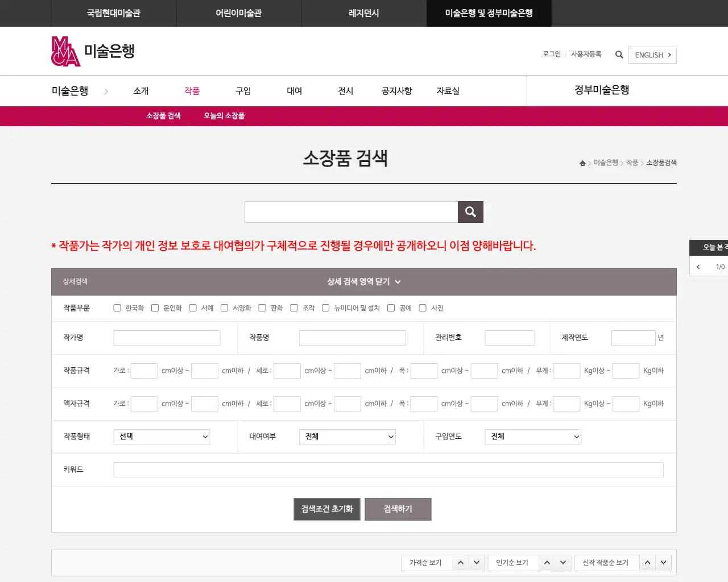Select the 작품 menu item
The height and width of the screenshot is (582, 728).
pos(192,91)
